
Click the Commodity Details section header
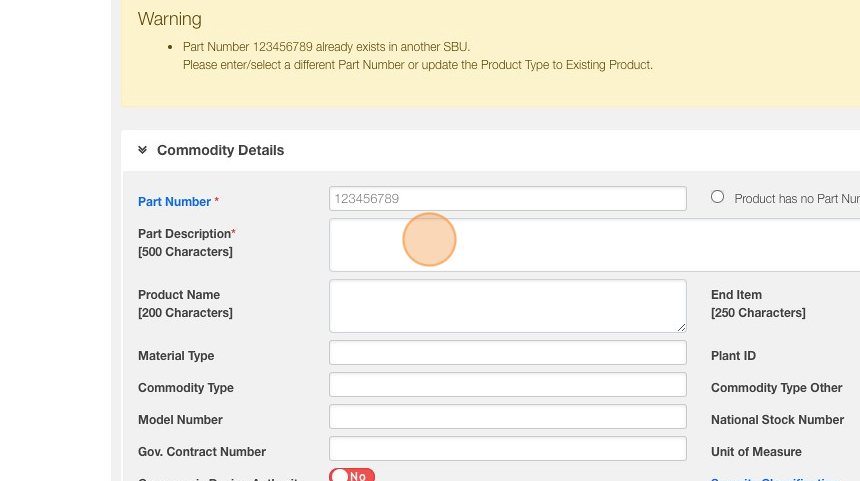pyautogui.click(x=220, y=150)
